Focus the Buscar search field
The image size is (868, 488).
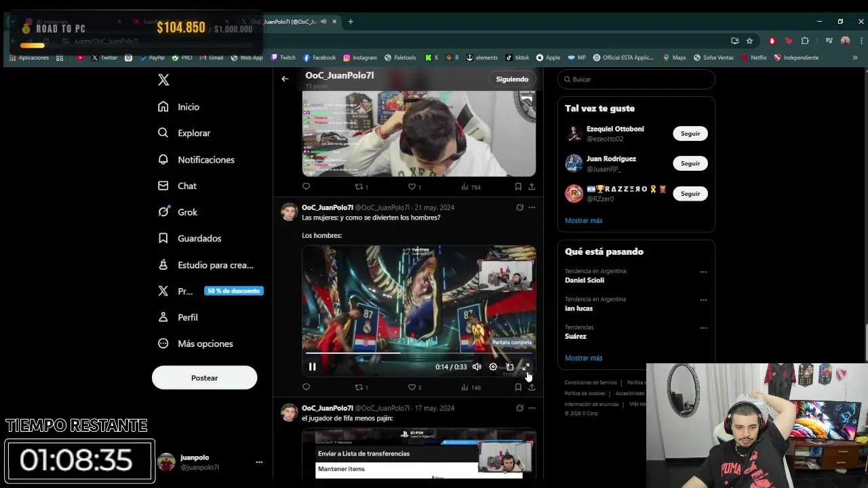(x=636, y=79)
